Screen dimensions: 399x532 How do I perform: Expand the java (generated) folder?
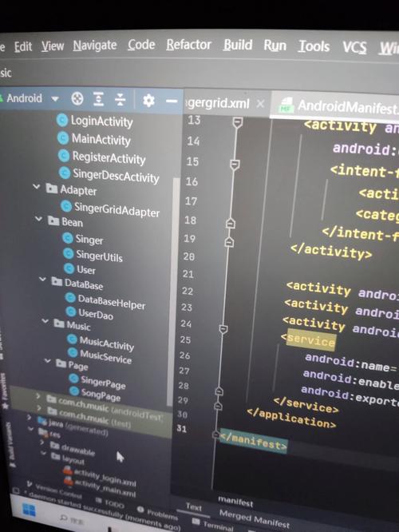click(x=30, y=417)
